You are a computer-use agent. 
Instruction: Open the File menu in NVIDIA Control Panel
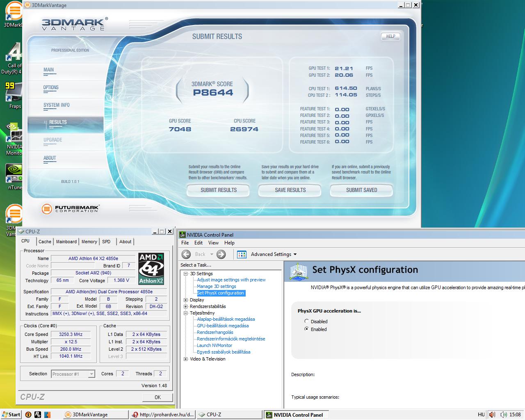[x=185, y=243]
